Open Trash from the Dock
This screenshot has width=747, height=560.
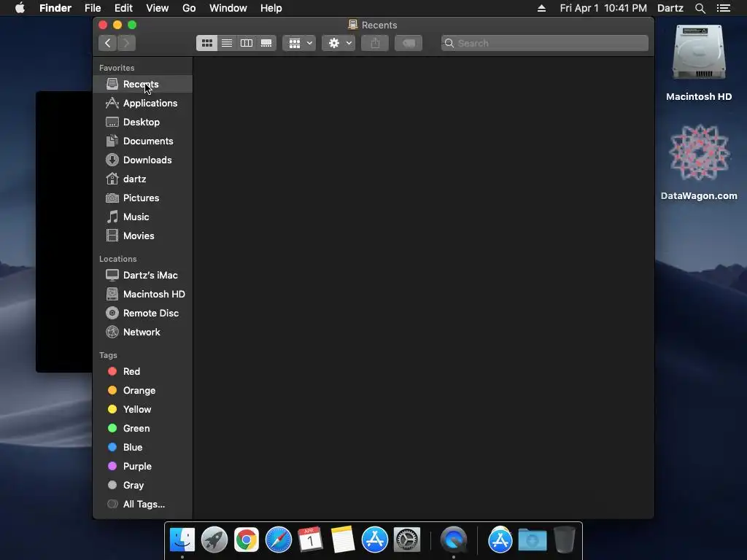click(x=565, y=540)
